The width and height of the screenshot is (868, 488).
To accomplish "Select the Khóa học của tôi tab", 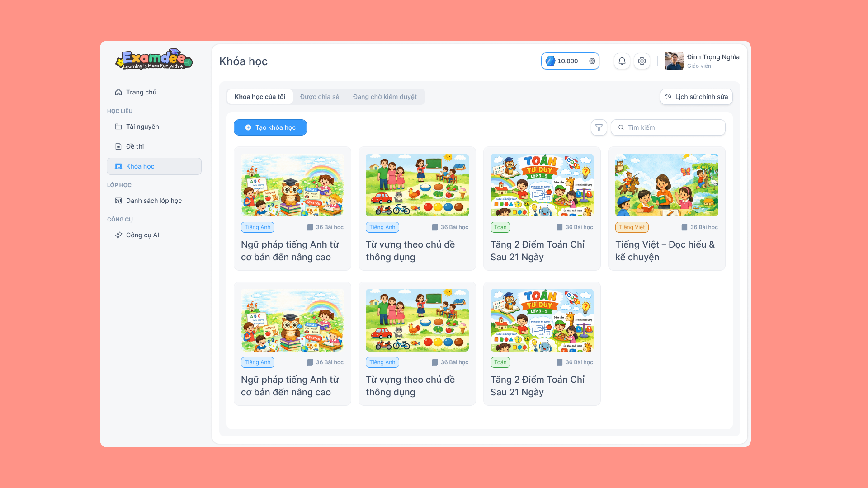I will pos(260,97).
